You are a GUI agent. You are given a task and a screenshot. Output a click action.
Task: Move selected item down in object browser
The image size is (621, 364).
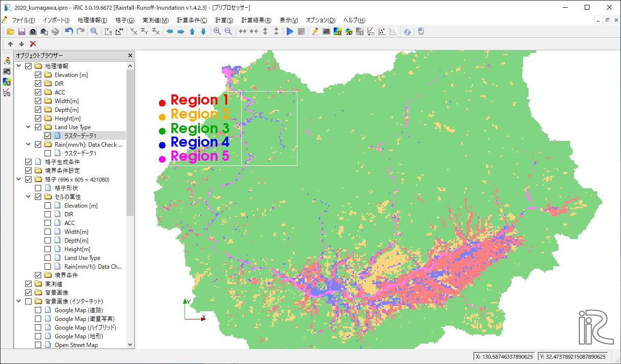(x=21, y=44)
